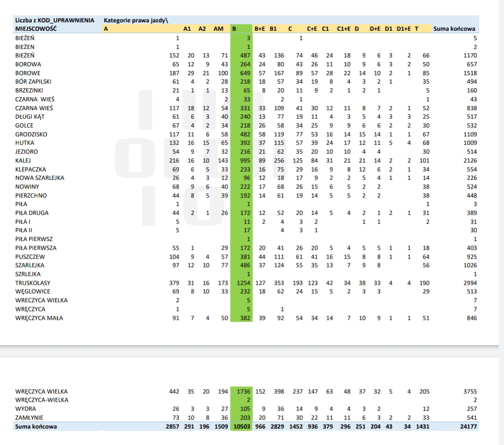
Task: Click the grand total value 24177
Action: coord(468,426)
